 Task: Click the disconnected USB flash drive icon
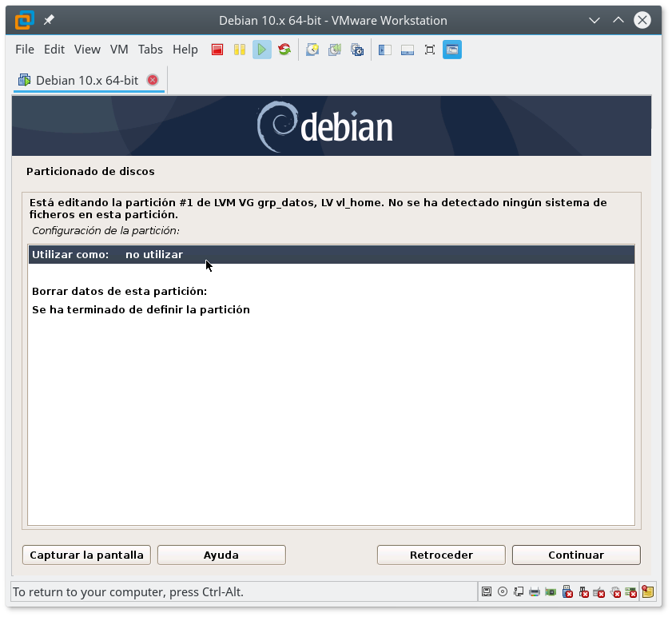coord(567,592)
